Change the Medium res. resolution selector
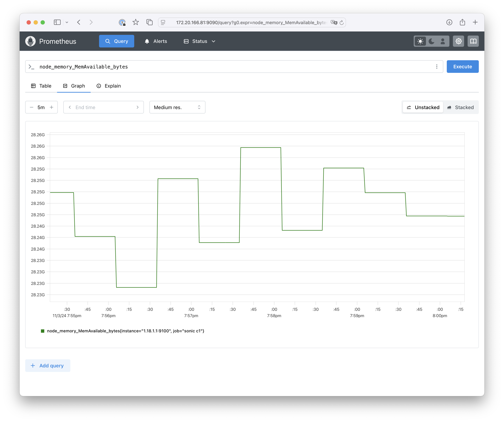Image resolution: width=504 pixels, height=422 pixels. coord(177,107)
